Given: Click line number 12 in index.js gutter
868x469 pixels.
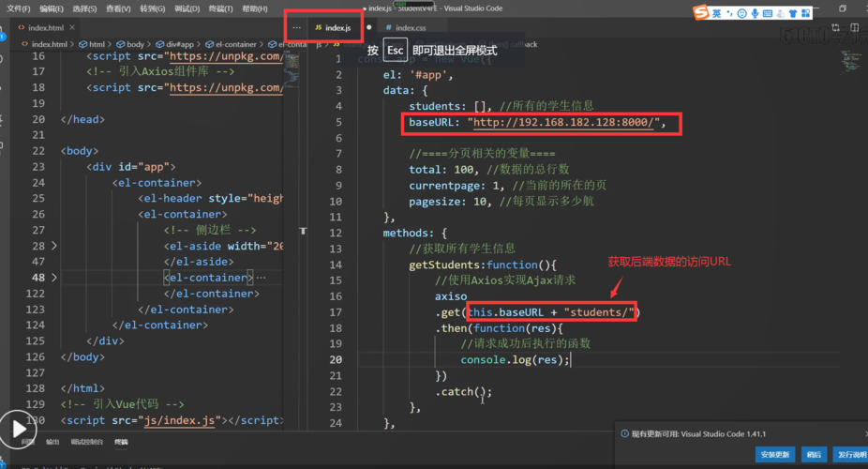Looking at the screenshot, I should point(336,234).
